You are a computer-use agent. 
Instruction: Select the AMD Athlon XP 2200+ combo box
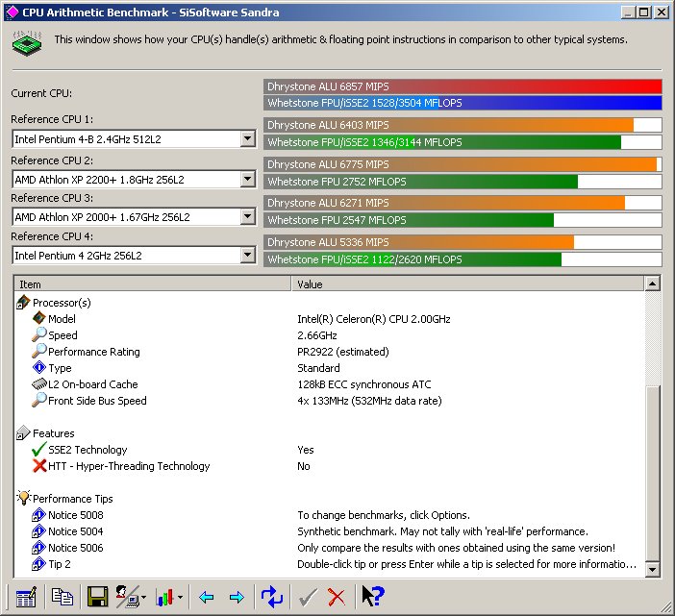(x=135, y=180)
